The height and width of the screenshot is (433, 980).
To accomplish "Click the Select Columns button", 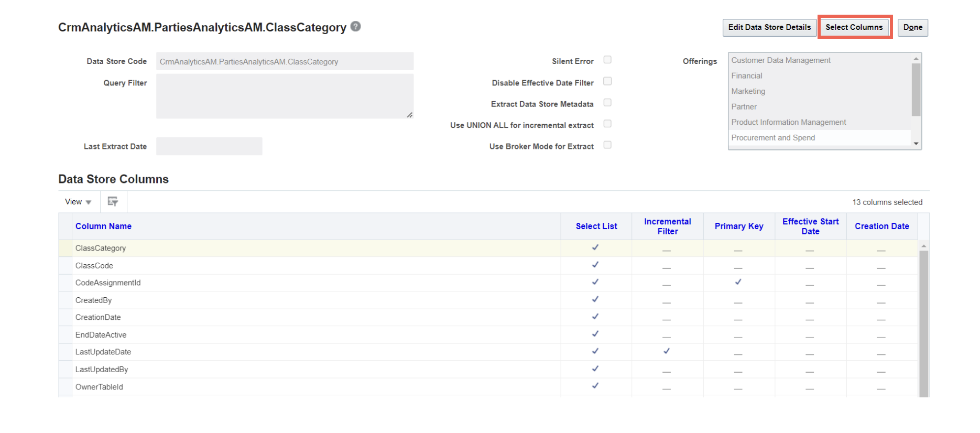I will 854,27.
